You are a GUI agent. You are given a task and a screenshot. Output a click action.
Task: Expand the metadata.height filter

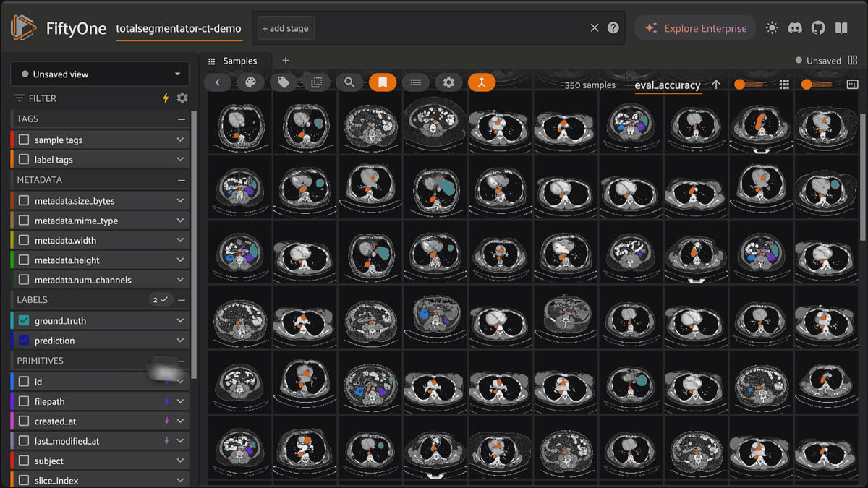(180, 260)
